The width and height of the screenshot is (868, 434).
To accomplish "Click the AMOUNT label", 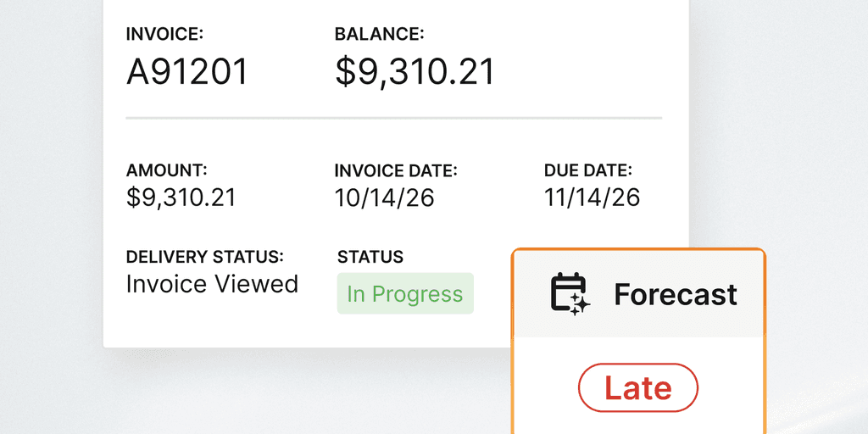I will click(x=166, y=170).
